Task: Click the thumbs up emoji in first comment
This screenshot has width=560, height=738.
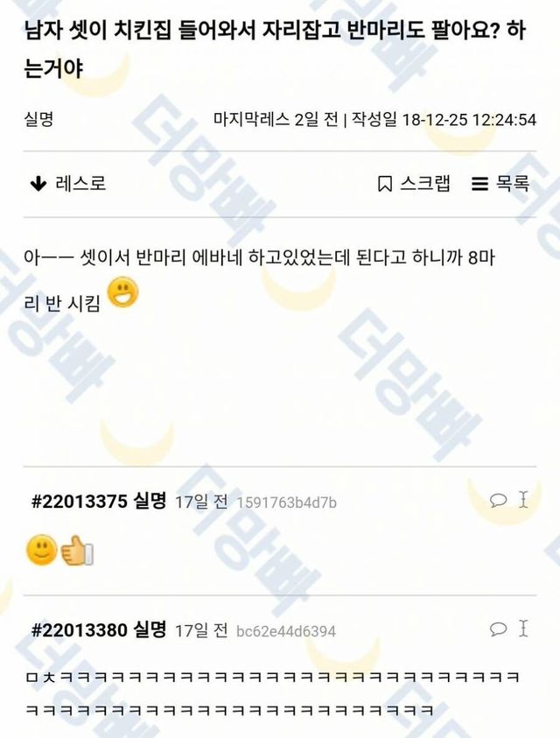Action: pyautogui.click(x=78, y=550)
